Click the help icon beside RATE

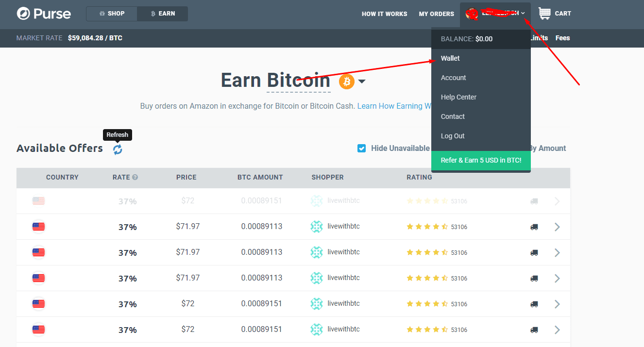click(135, 178)
